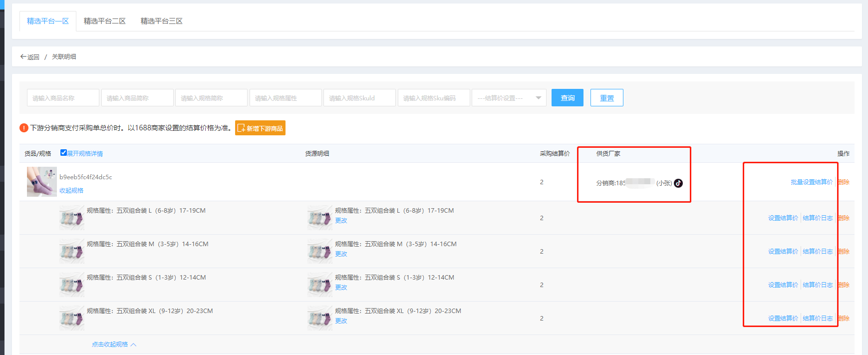Switch to the 精选平台三区 tab
The width and height of the screenshot is (868, 355).
[162, 21]
